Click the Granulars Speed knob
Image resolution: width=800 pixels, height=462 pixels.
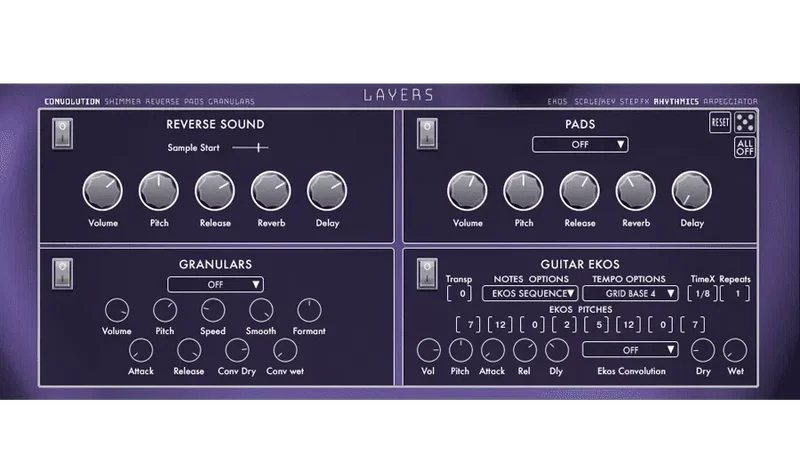pos(213,311)
